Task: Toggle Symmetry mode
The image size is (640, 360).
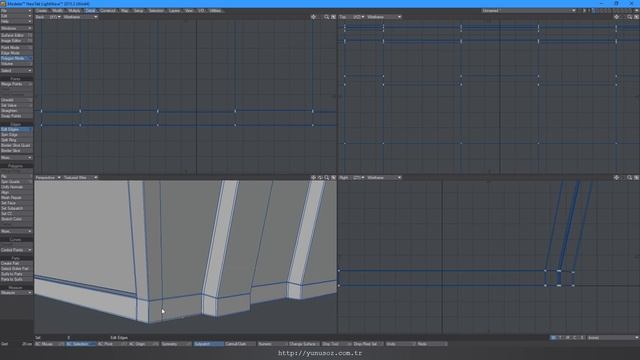Action: pos(176,344)
